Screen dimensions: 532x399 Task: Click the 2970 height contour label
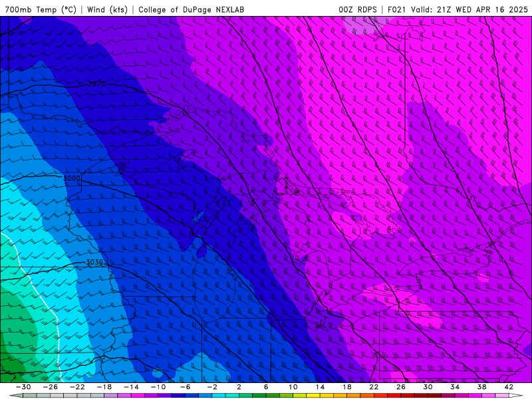pos(96,84)
